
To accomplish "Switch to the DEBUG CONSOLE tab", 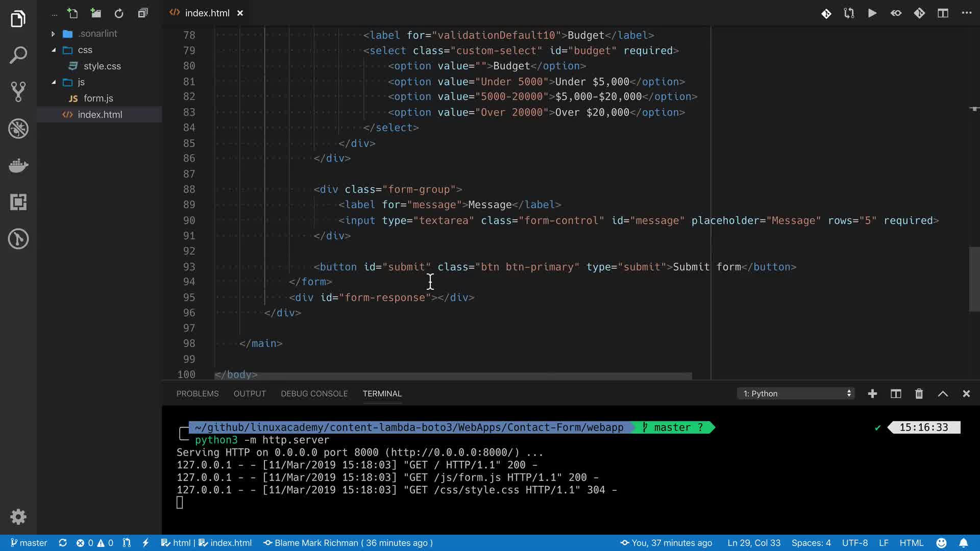I will (x=314, y=394).
